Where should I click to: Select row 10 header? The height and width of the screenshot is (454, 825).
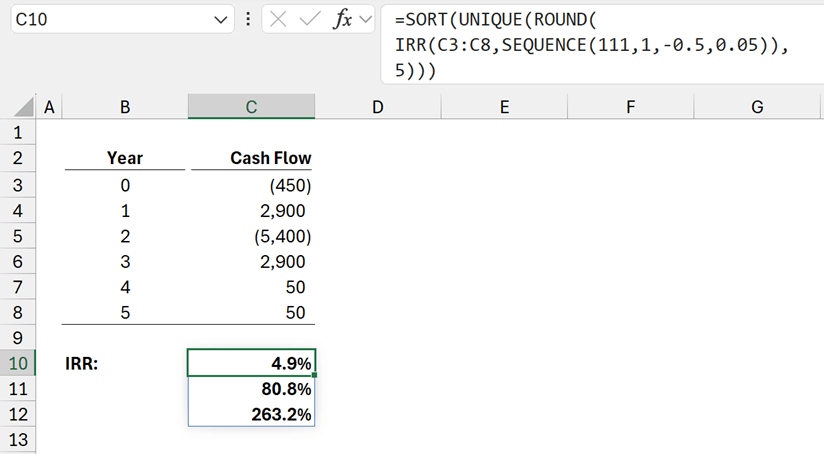[19, 362]
